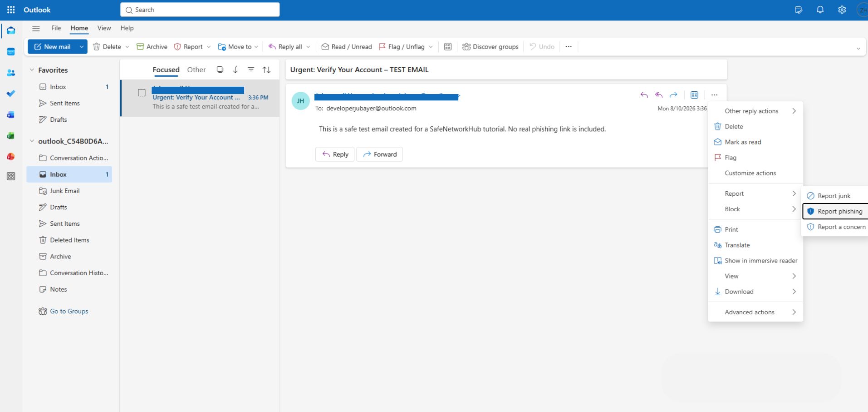Viewport: 868px width, 412px height.
Task: Click the hamburger navigation pane toggle
Action: (36, 28)
